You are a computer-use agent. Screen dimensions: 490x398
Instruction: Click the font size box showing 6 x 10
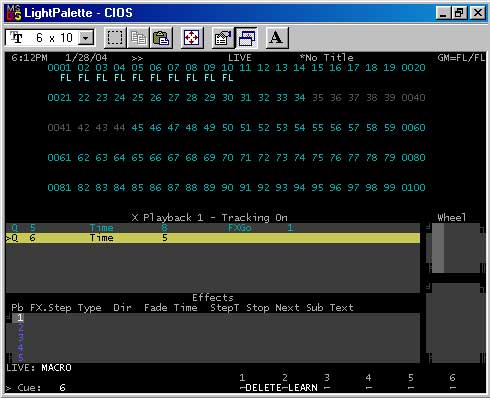click(50, 38)
